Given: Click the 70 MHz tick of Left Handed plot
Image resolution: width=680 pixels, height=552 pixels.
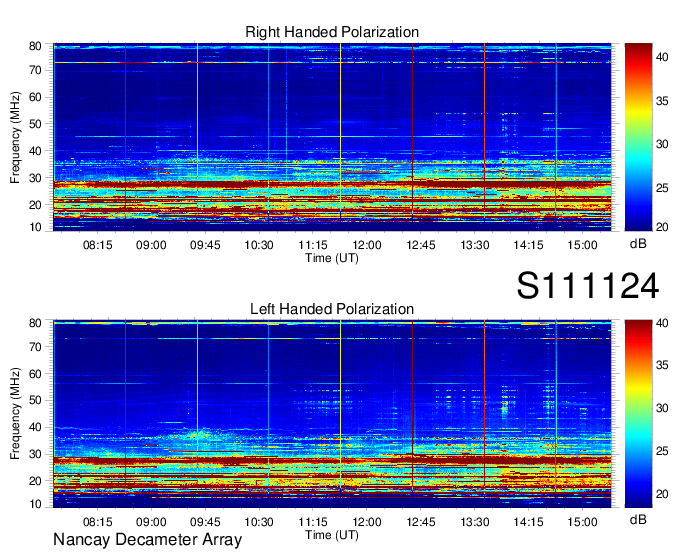Looking at the screenshot, I should click(x=35, y=346).
